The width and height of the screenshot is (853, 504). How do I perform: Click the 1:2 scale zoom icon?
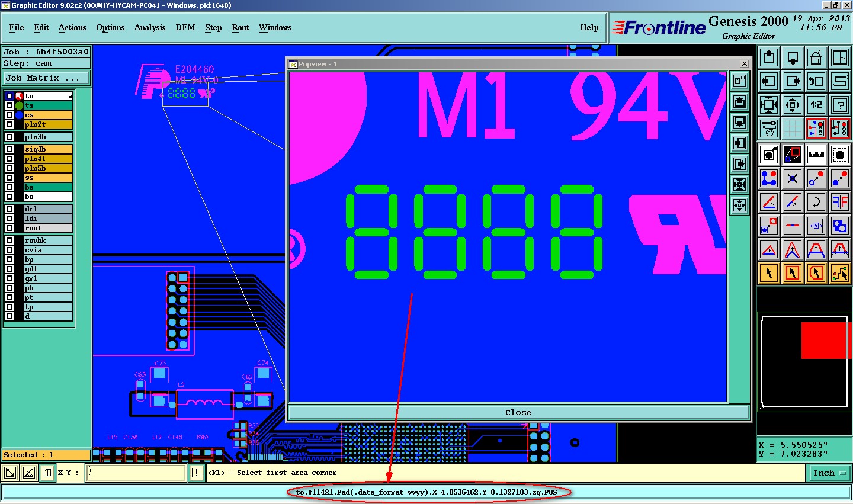click(816, 105)
